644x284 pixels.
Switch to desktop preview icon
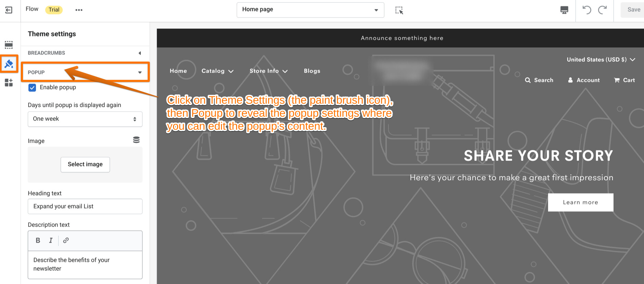(564, 10)
